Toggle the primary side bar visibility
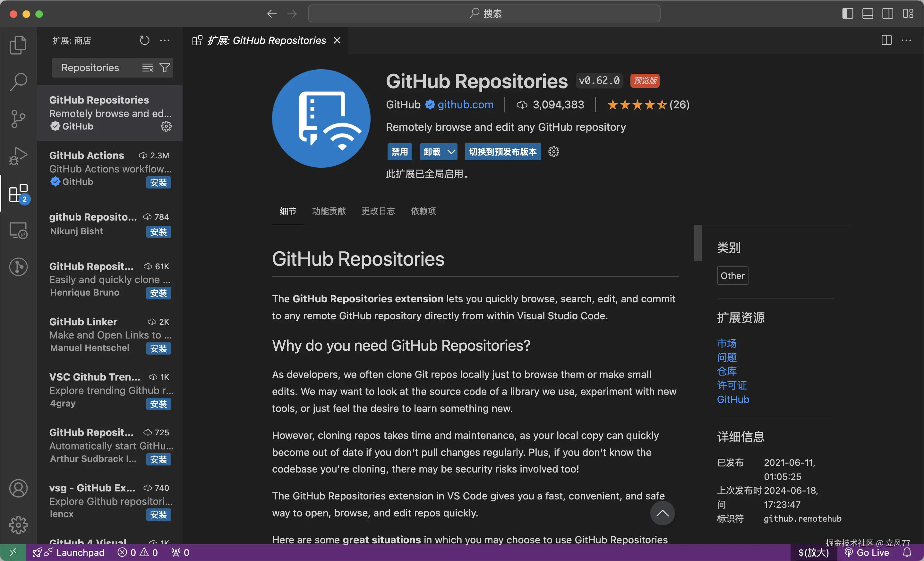 coord(848,14)
